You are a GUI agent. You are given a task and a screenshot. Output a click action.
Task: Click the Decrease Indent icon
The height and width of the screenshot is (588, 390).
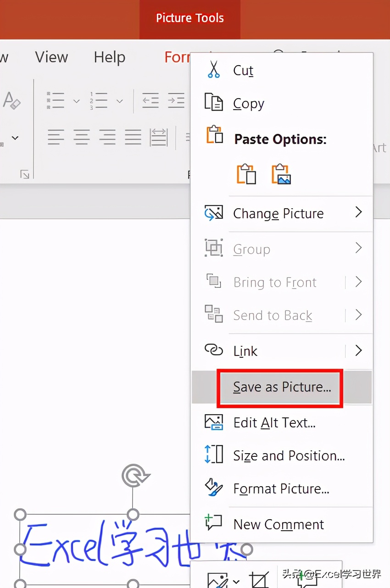point(150,100)
